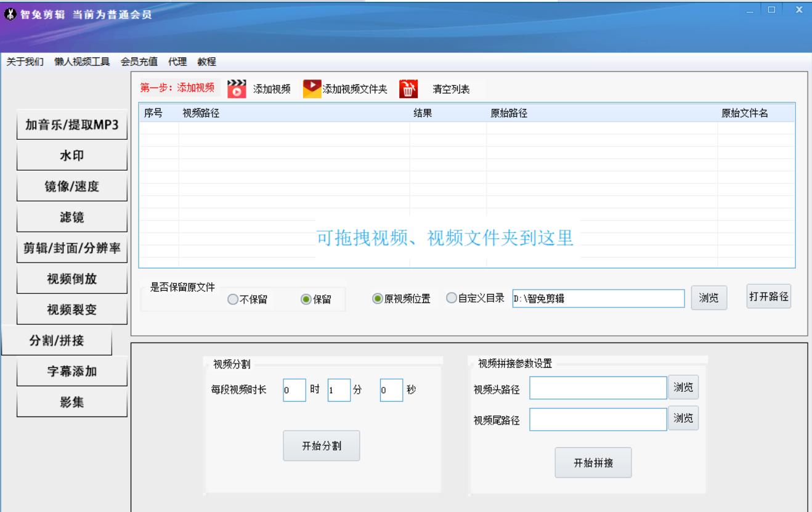The width and height of the screenshot is (812, 512).
Task: Select the 分割/拼接 tab
Action: pos(57,341)
